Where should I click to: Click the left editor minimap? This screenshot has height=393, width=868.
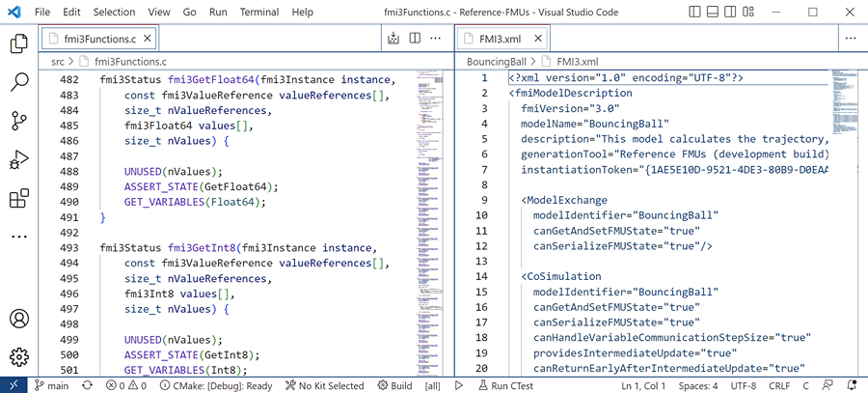[430, 223]
